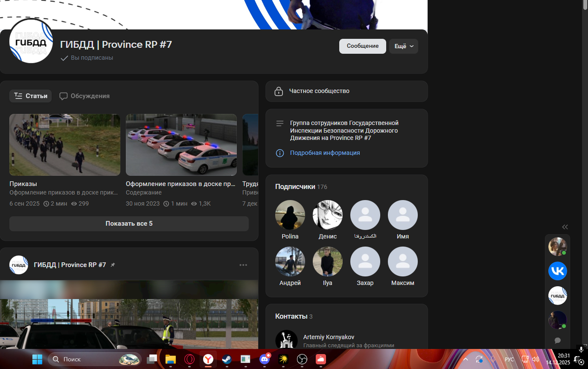Open File Explorer from the taskbar

pos(171,359)
